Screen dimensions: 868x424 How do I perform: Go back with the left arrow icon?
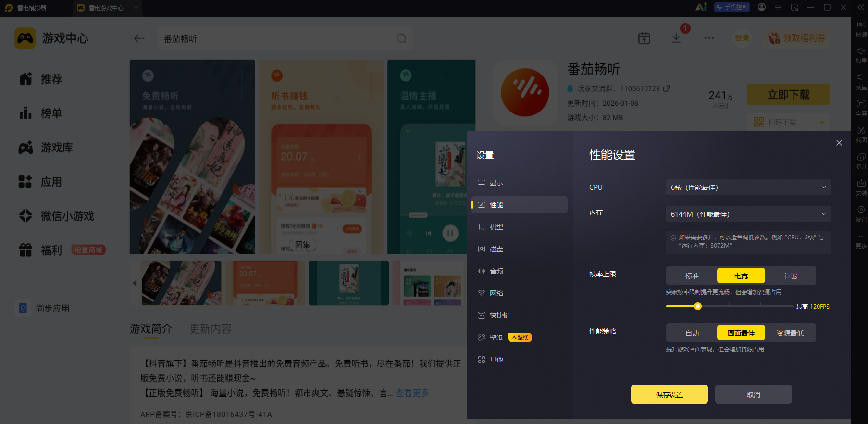tap(139, 38)
